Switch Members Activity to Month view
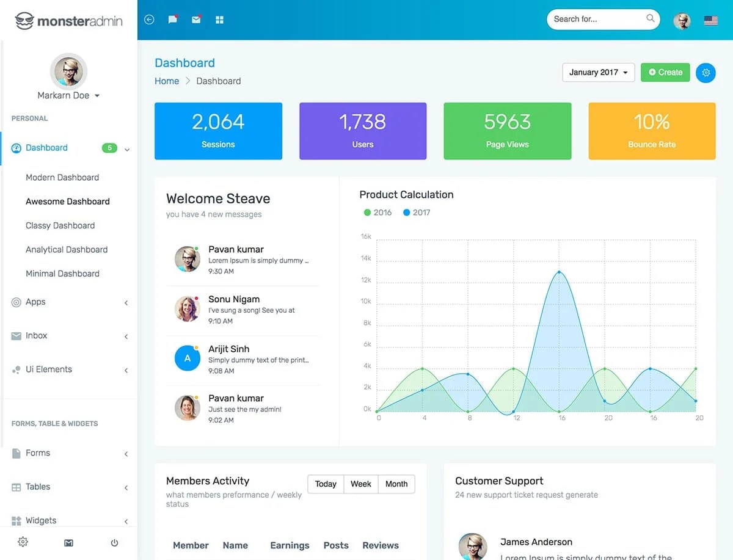This screenshot has height=560, width=733. coord(396,484)
